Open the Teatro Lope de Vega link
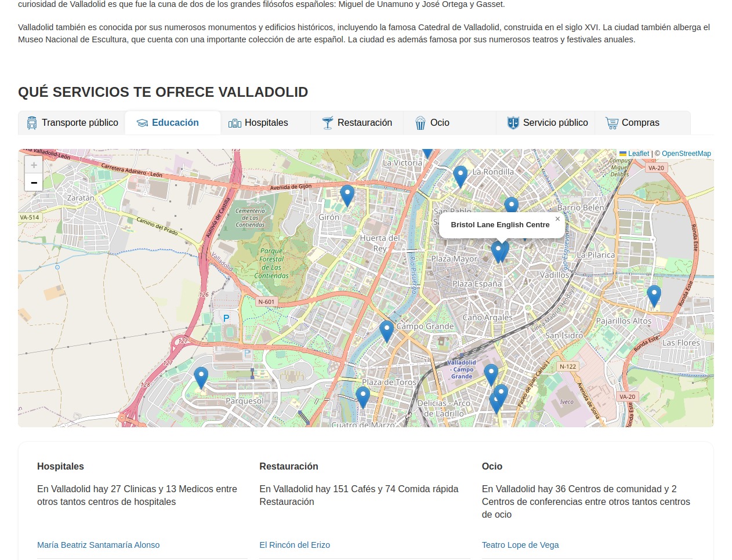The height and width of the screenshot is (560, 732). 520,545
